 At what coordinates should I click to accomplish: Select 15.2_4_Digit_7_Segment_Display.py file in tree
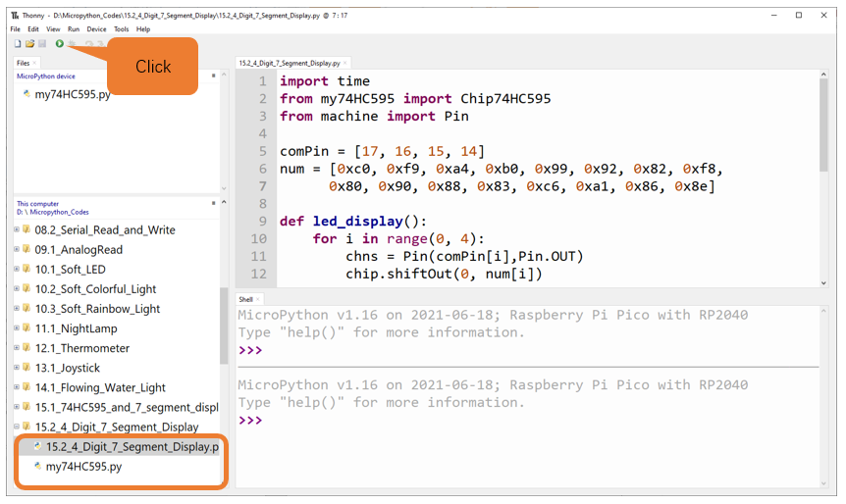click(132, 447)
